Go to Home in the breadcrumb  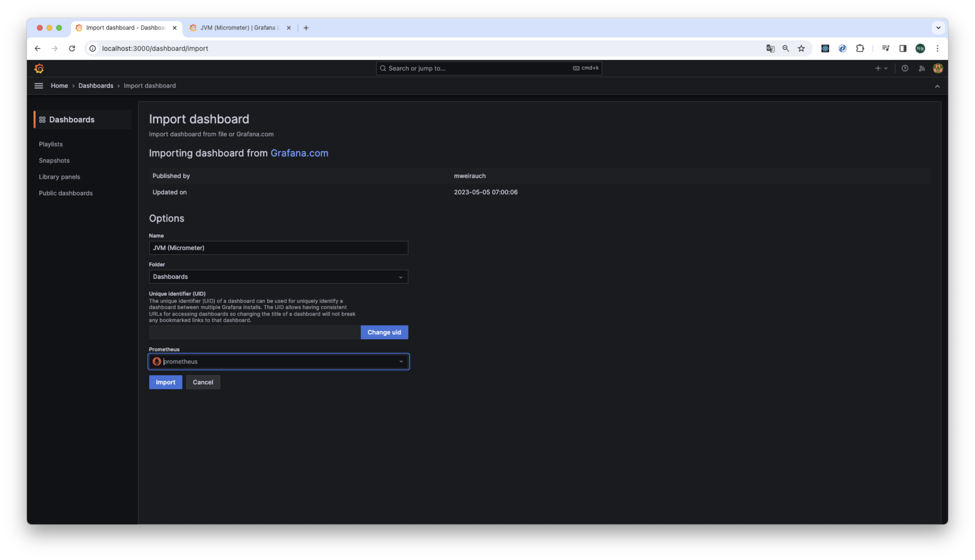click(x=59, y=86)
